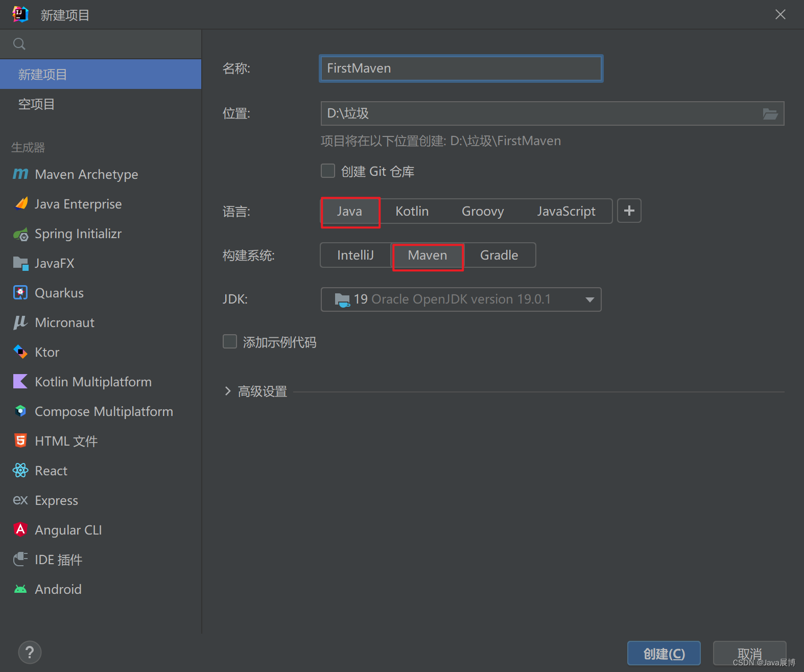Open help via question mark button
Viewport: 804px width, 672px height.
click(x=30, y=652)
